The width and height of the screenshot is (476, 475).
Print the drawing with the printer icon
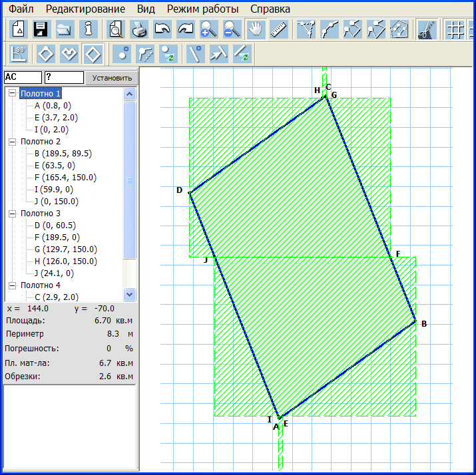pyautogui.click(x=139, y=29)
